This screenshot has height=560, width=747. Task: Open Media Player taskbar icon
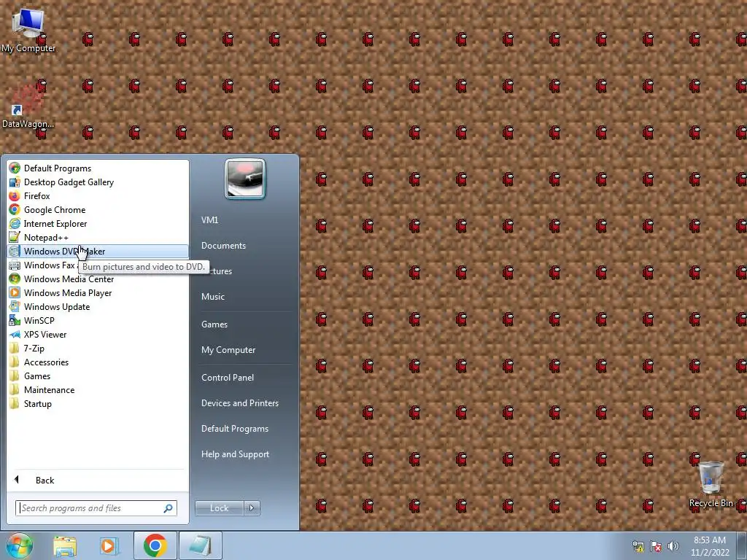point(109,545)
